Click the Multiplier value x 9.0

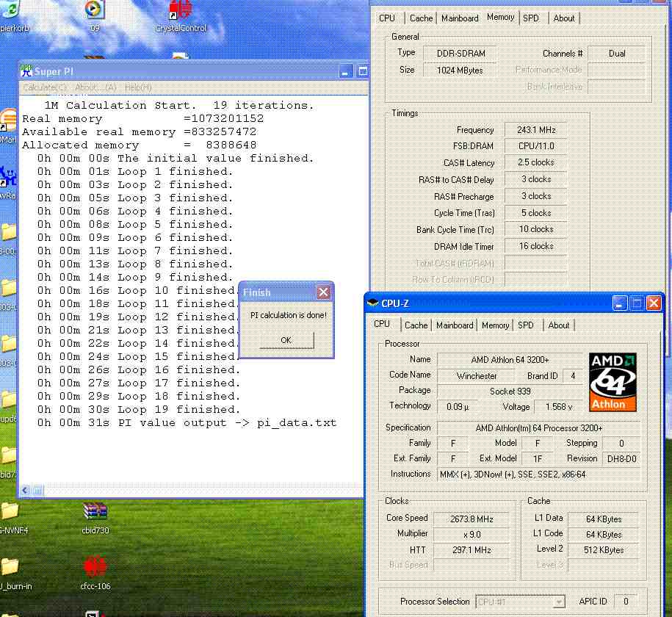click(x=472, y=534)
